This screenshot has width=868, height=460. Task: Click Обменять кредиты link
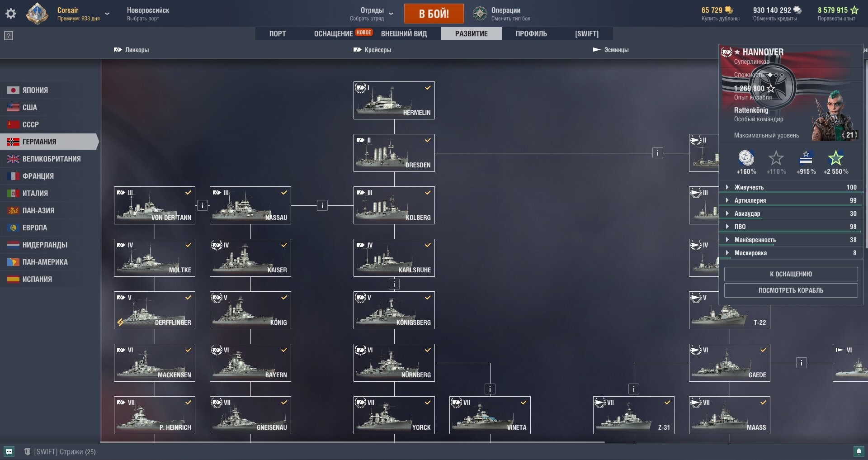pos(775,19)
